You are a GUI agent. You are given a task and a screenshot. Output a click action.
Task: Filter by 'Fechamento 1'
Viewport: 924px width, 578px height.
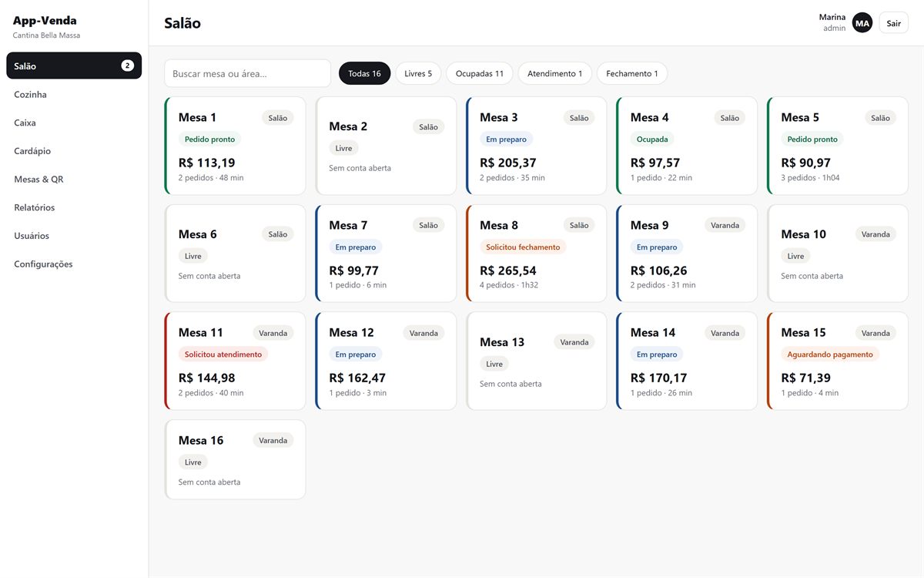(x=632, y=73)
